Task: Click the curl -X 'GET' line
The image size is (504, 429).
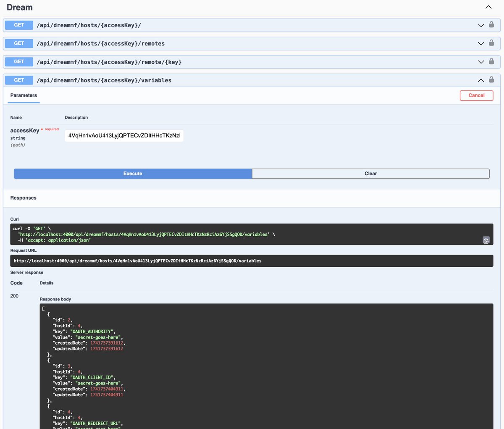Action: pos(31,229)
